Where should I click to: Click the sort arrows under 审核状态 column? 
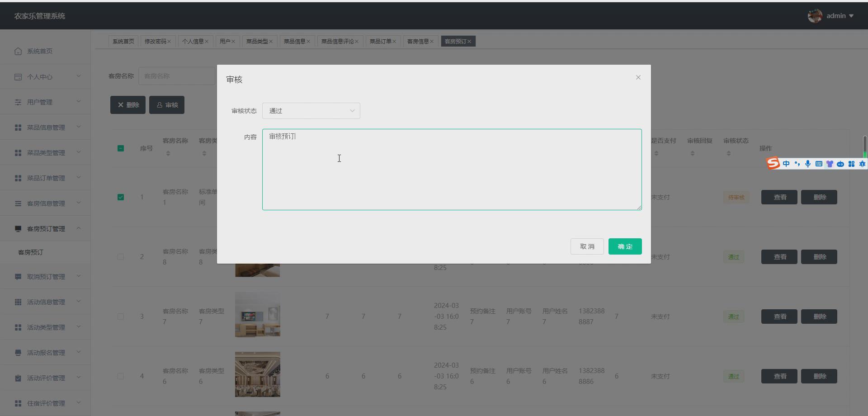coord(728,154)
